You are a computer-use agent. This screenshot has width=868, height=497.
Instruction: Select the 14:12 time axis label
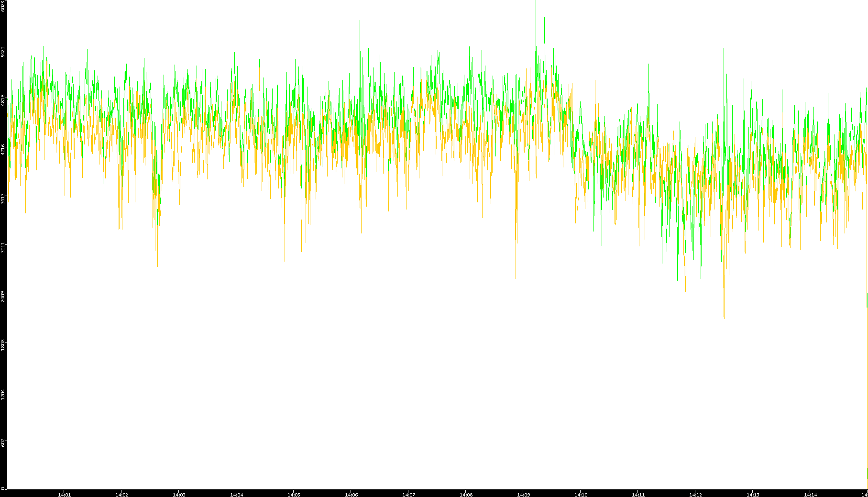pos(695,494)
